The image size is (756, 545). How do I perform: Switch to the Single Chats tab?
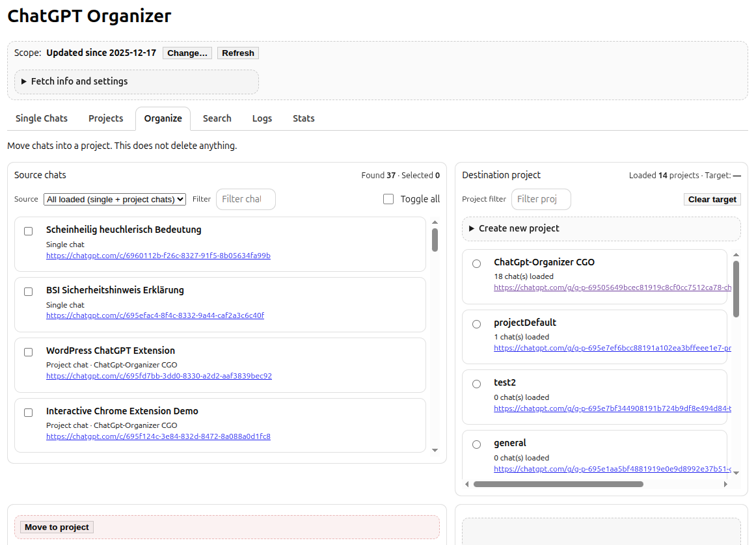click(42, 118)
